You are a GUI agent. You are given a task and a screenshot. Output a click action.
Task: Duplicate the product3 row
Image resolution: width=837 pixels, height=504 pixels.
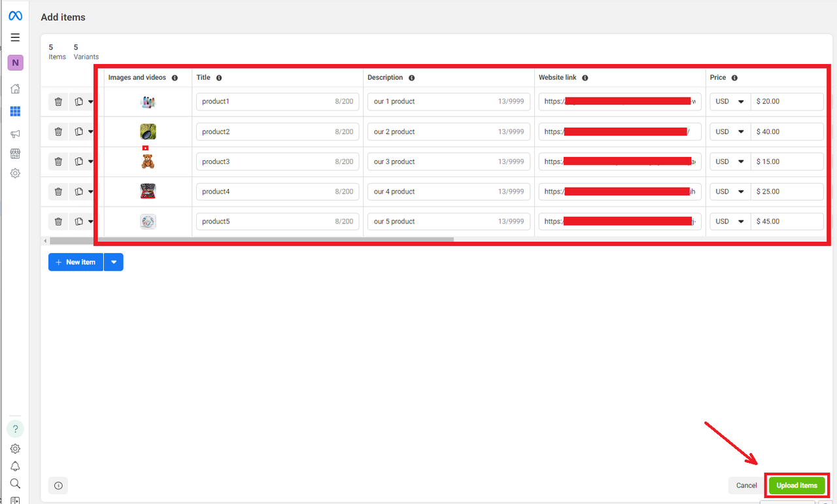[78, 161]
